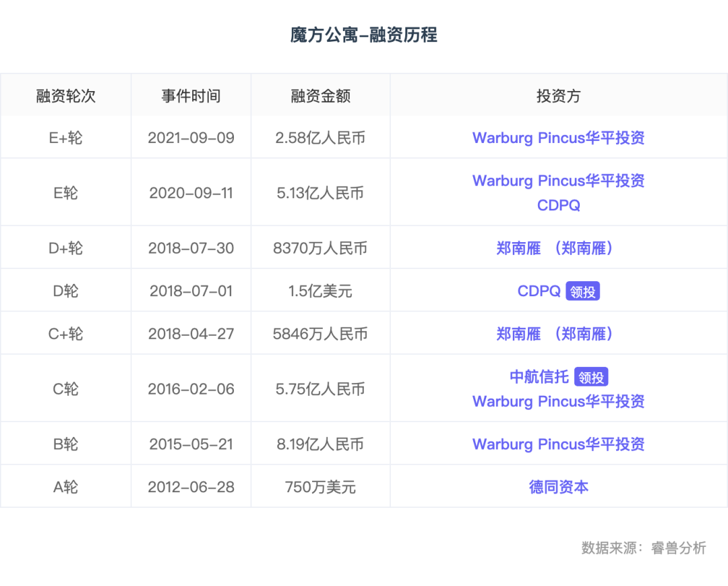Screen dimensions: 728x586
Task: Click date 2018-07-01
Action: [191, 291]
